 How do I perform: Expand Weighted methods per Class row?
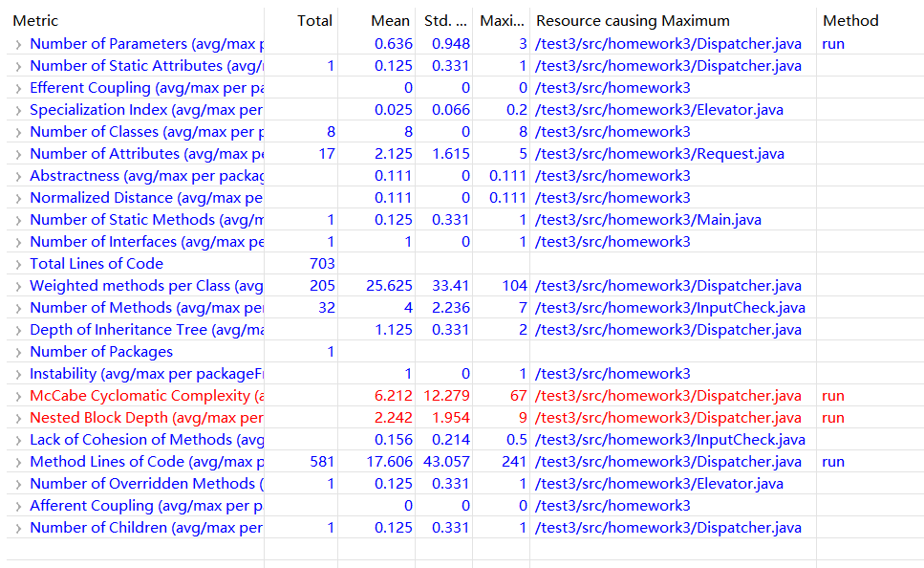18,287
